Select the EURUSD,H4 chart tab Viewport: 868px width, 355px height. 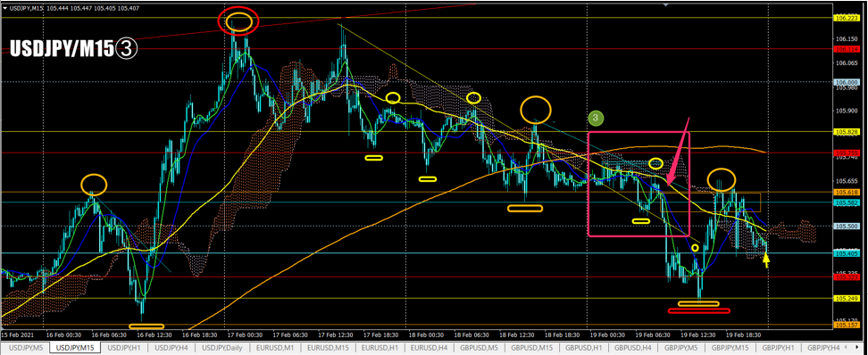[430, 347]
